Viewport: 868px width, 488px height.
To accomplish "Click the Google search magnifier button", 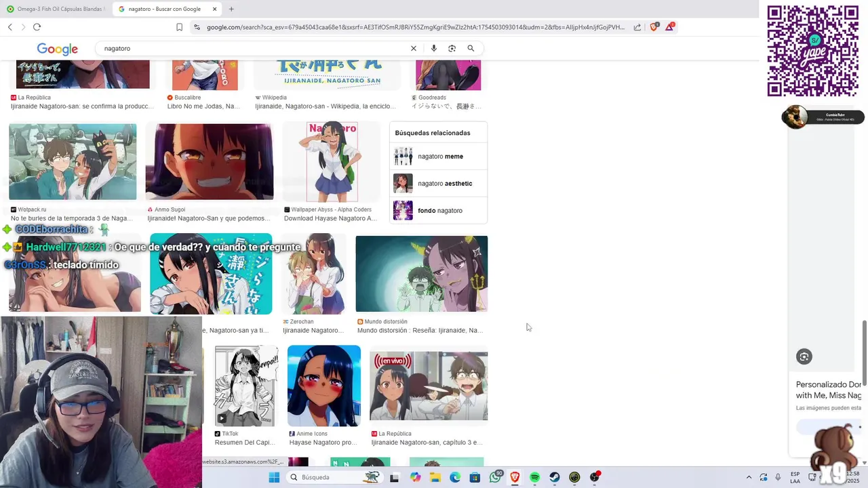I will pos(471,48).
